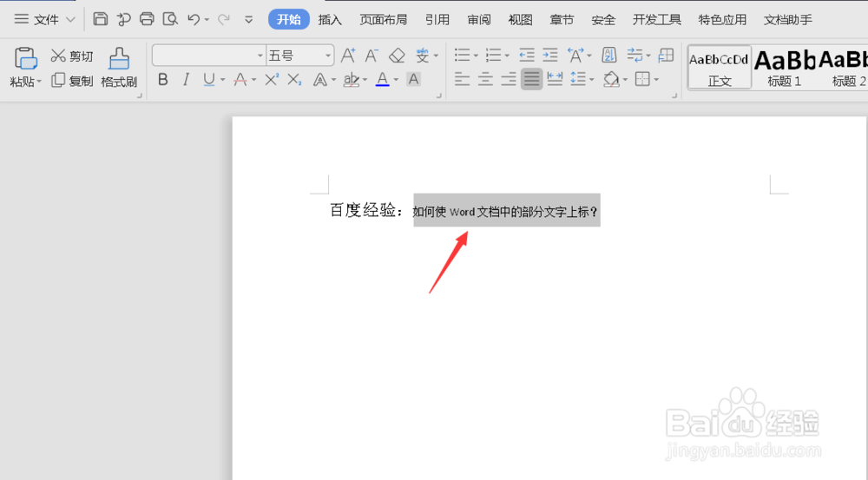Toggle underline U button
The width and height of the screenshot is (868, 480).
[208, 80]
